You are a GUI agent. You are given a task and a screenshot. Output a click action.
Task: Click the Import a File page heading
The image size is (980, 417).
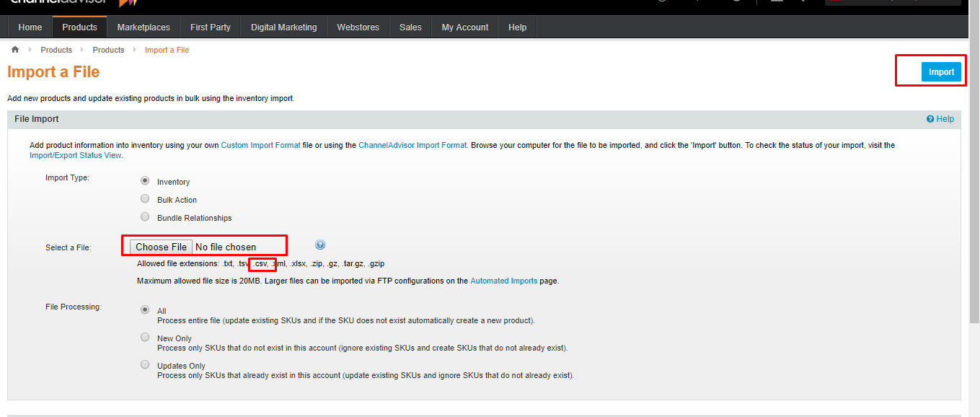click(x=53, y=71)
